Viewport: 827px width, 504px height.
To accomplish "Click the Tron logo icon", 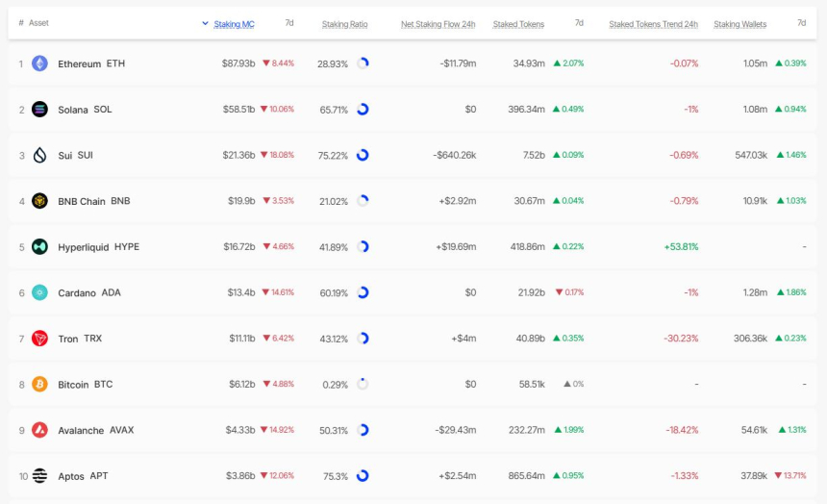I will pos(39,339).
